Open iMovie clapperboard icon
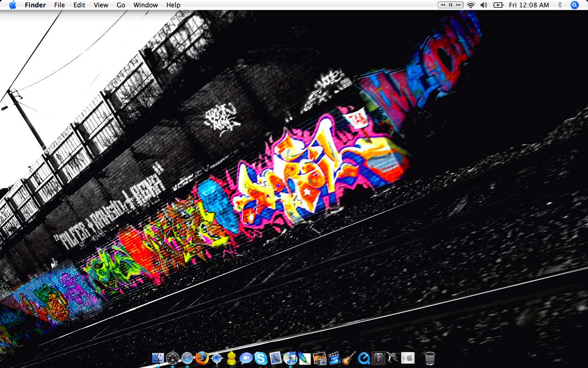This screenshot has width=588, height=368. (334, 358)
